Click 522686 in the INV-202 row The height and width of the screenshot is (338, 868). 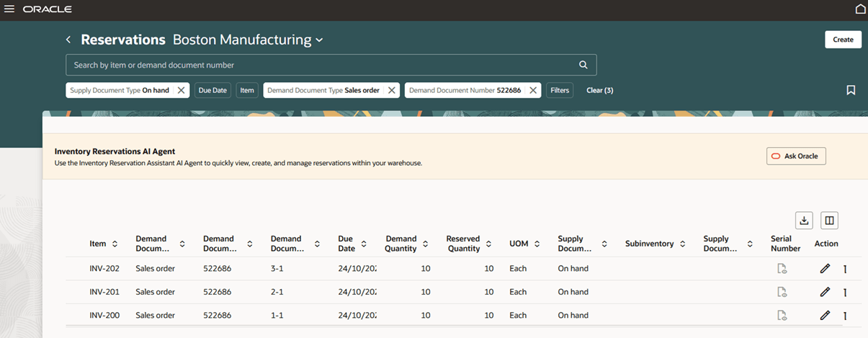[x=217, y=269]
